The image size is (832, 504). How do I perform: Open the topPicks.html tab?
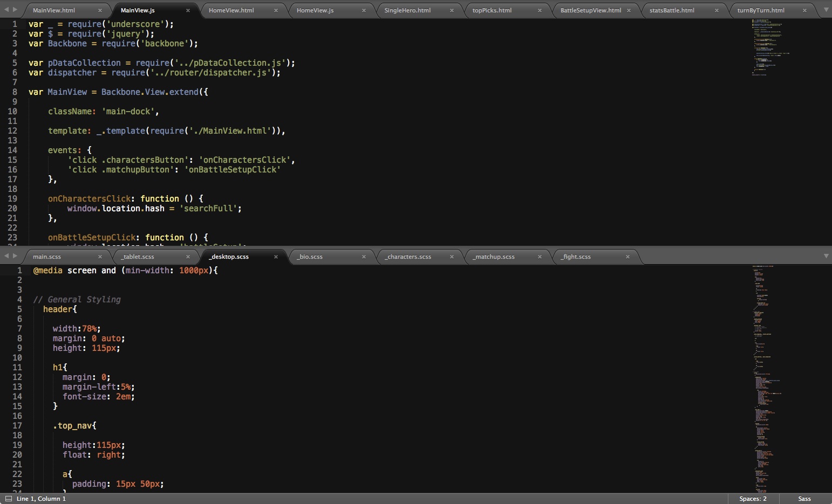pyautogui.click(x=492, y=10)
